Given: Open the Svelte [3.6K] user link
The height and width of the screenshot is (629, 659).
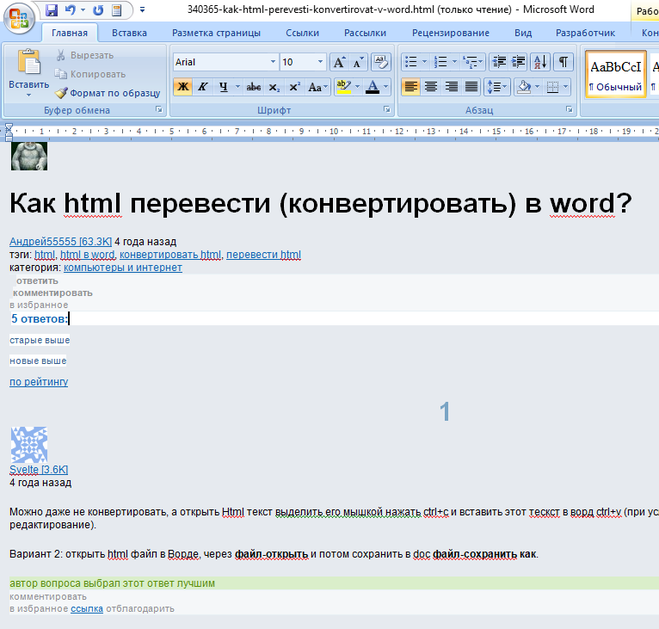Looking at the screenshot, I should tap(39, 470).
